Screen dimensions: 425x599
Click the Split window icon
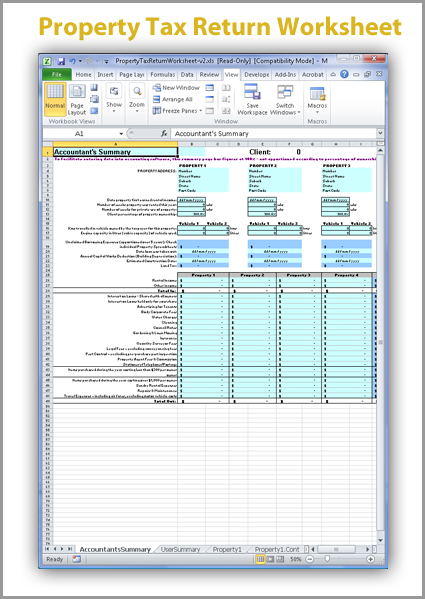pos(210,88)
